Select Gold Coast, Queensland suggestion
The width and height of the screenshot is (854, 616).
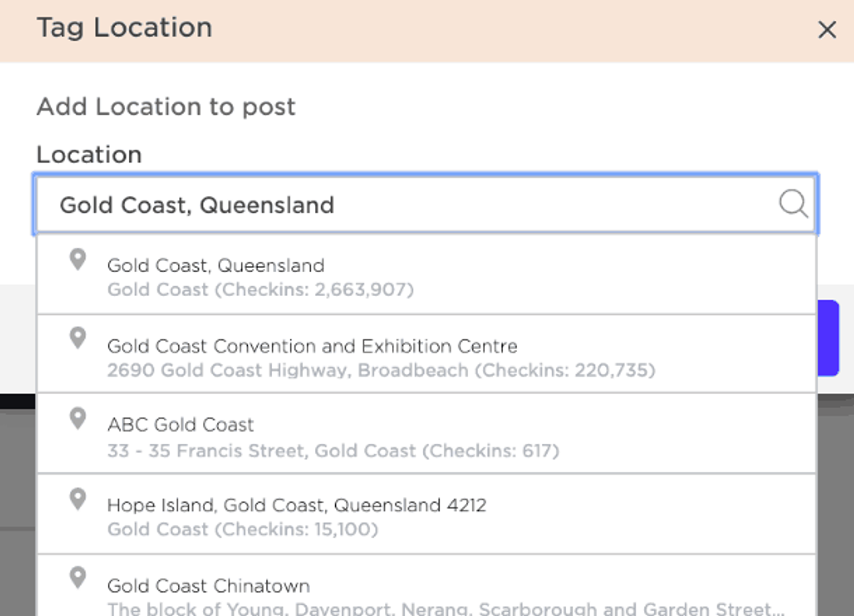[x=426, y=275]
